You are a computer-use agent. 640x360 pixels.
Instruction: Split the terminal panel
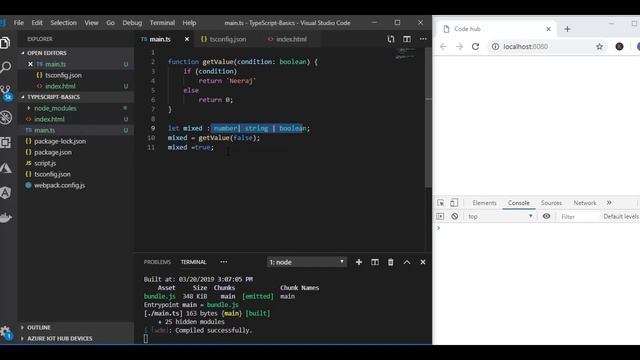pyautogui.click(x=375, y=262)
